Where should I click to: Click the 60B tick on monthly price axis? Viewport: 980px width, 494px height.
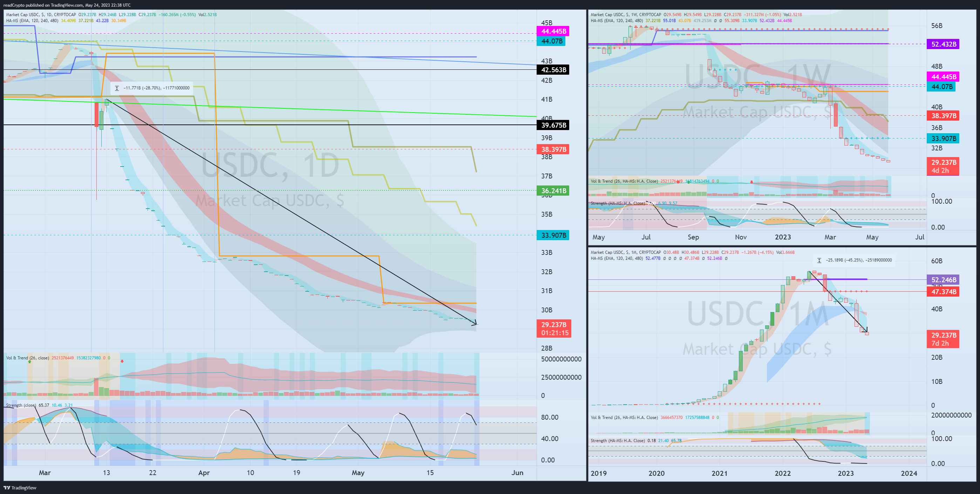pyautogui.click(x=937, y=261)
